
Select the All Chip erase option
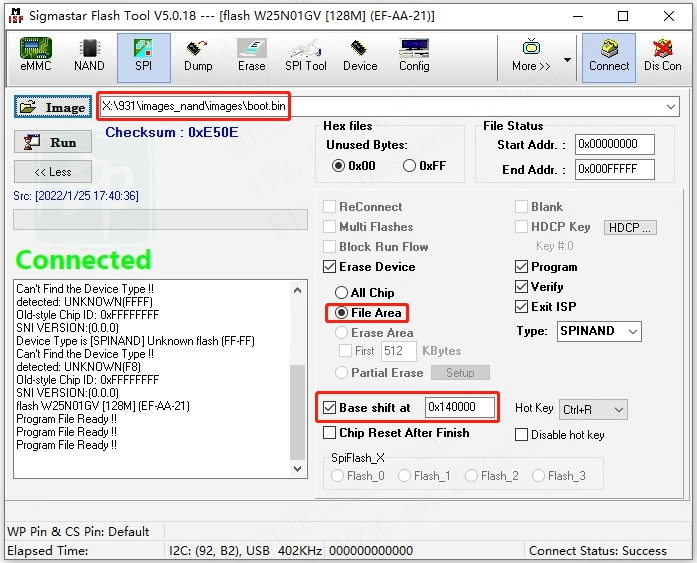pos(342,293)
